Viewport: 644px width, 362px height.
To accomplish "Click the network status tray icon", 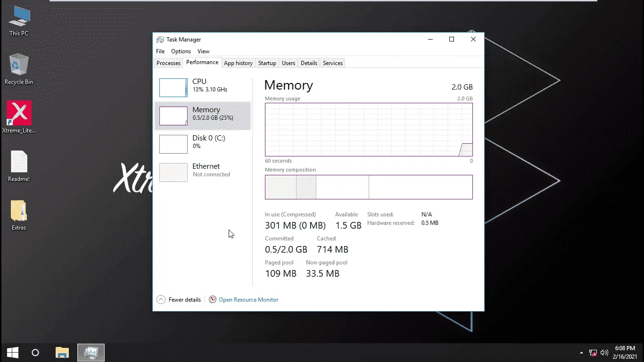I will pos(593,353).
